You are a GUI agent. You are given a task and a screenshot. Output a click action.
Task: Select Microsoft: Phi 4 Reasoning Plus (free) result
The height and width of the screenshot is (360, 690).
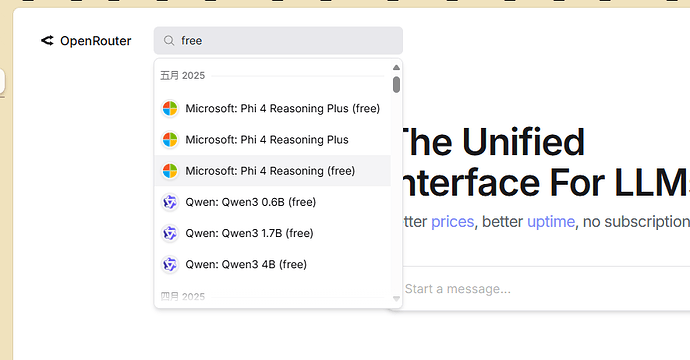point(273,108)
